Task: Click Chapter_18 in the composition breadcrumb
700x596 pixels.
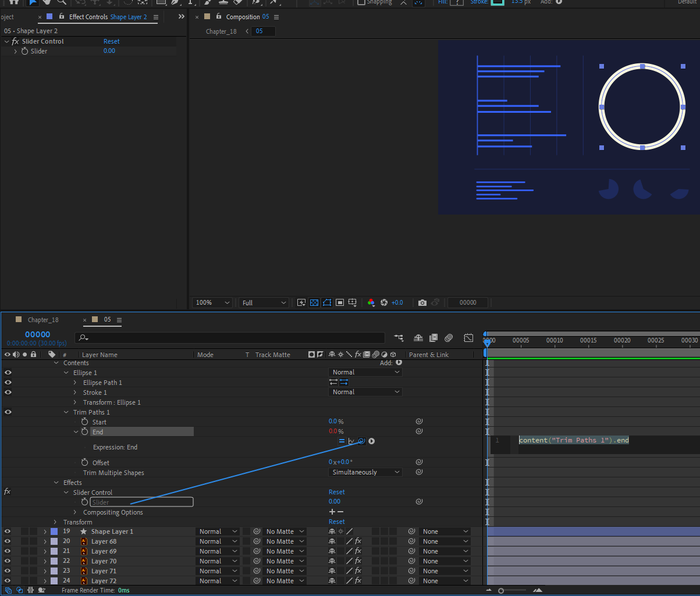Action: 221,31
